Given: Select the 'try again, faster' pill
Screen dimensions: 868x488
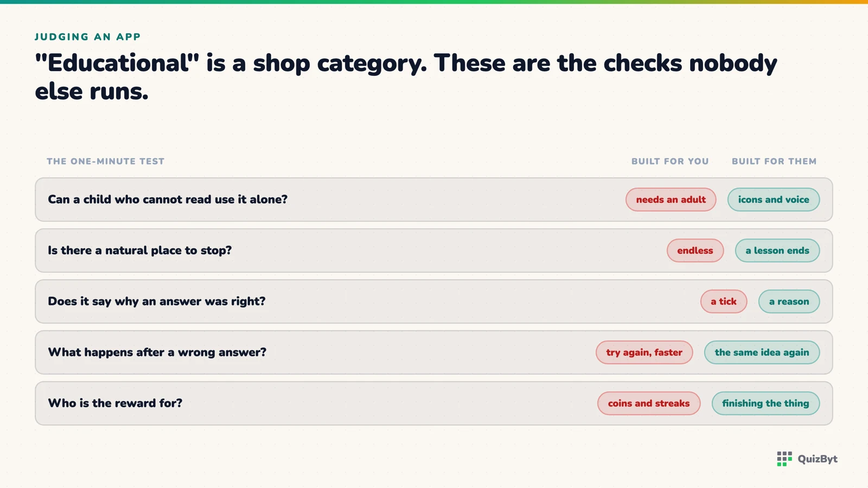Looking at the screenshot, I should (x=644, y=352).
